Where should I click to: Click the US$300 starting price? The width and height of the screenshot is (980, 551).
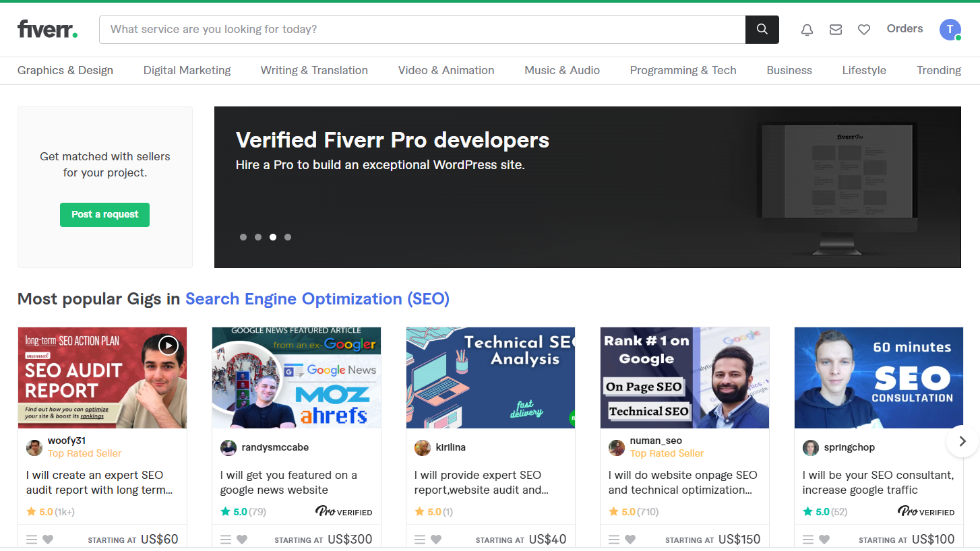coord(350,540)
